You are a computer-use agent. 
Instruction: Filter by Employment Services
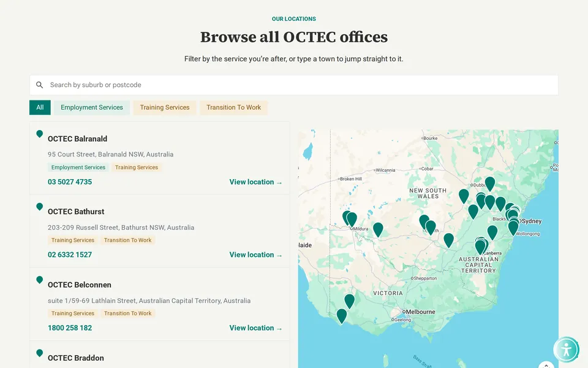[92, 107]
